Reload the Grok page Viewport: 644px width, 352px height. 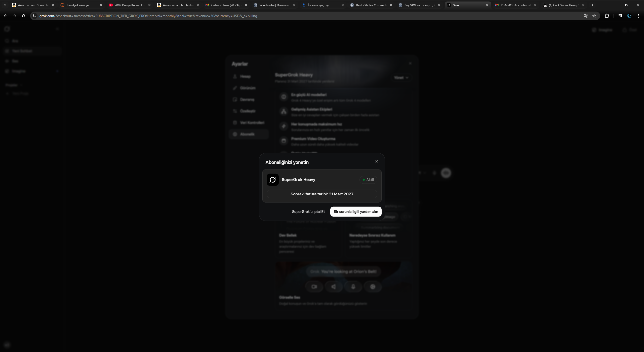coord(24,16)
